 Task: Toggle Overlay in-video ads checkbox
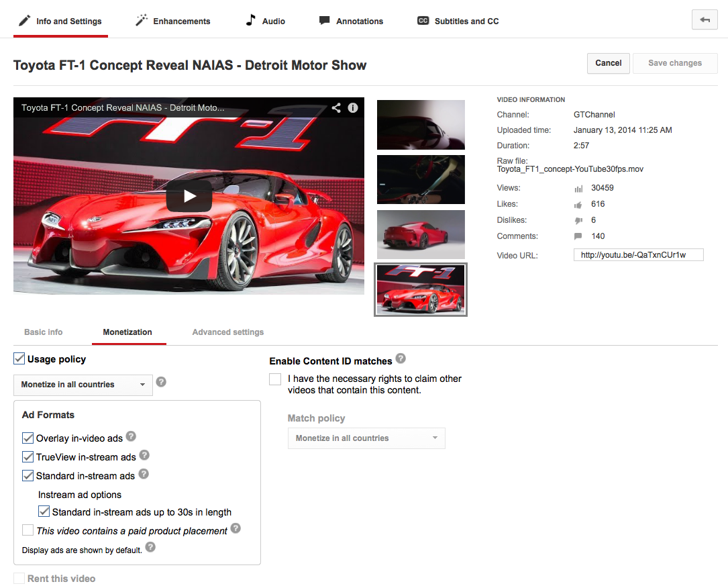(x=28, y=438)
